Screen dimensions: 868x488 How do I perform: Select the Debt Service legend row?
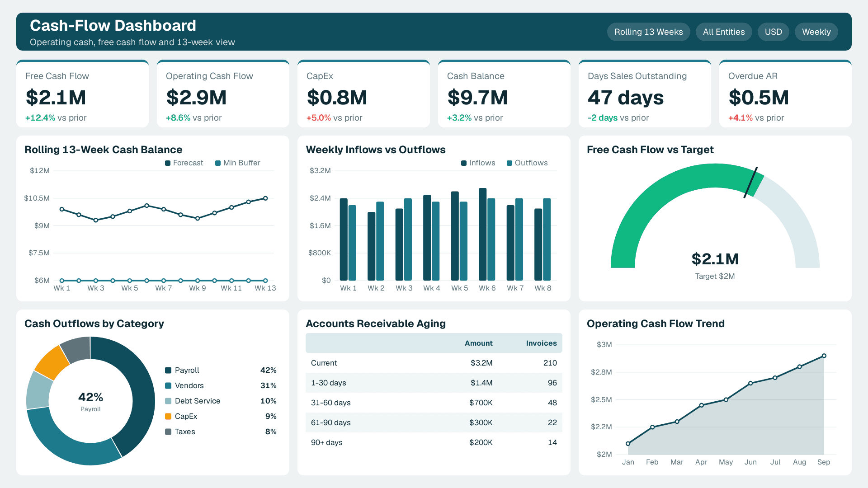[x=221, y=401]
